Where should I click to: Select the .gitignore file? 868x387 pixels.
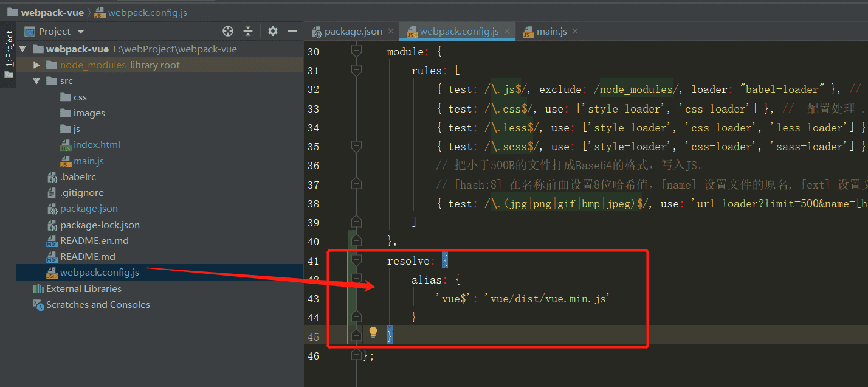click(x=75, y=193)
